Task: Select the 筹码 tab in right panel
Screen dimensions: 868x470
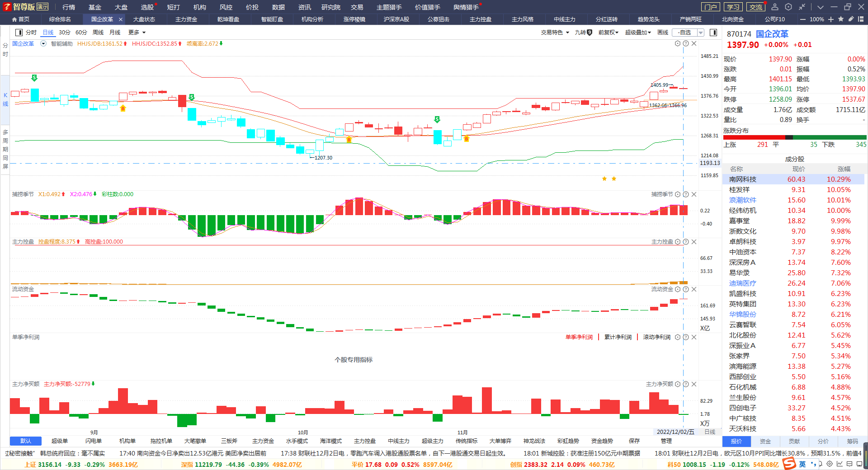Action: coord(852,441)
